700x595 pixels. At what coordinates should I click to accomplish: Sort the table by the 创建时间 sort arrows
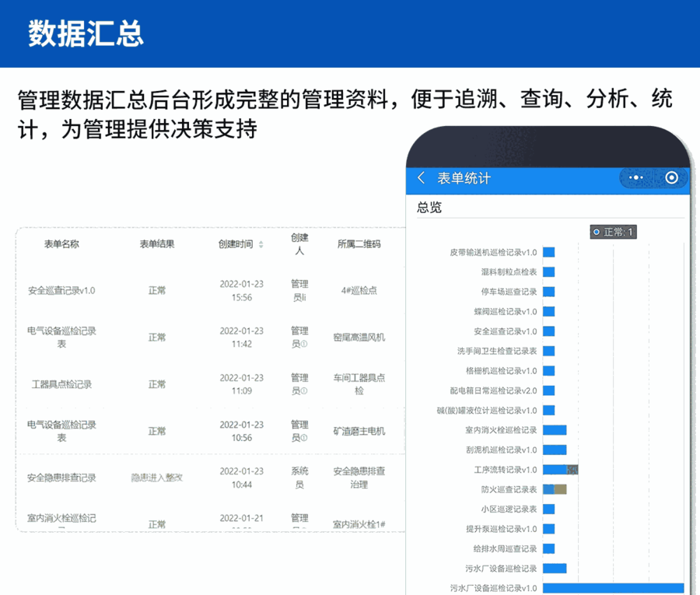(x=261, y=244)
